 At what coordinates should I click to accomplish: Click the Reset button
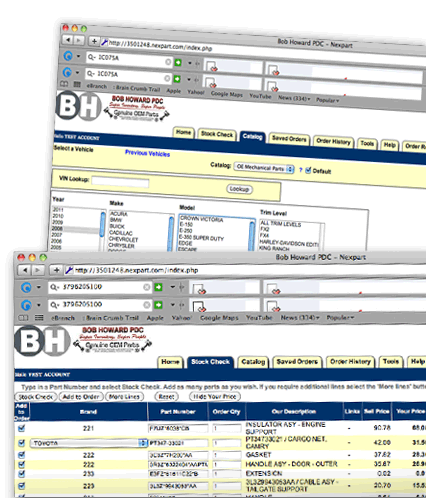(x=166, y=397)
